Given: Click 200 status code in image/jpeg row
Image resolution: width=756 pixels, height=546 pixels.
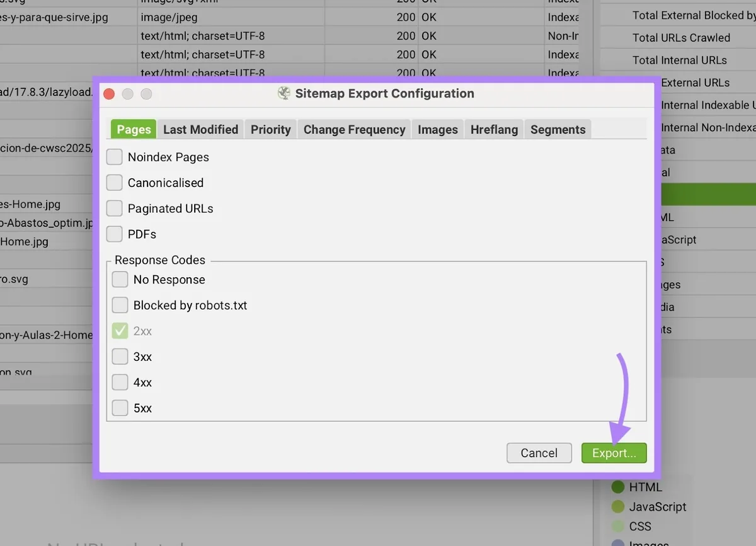Looking at the screenshot, I should (x=406, y=18).
